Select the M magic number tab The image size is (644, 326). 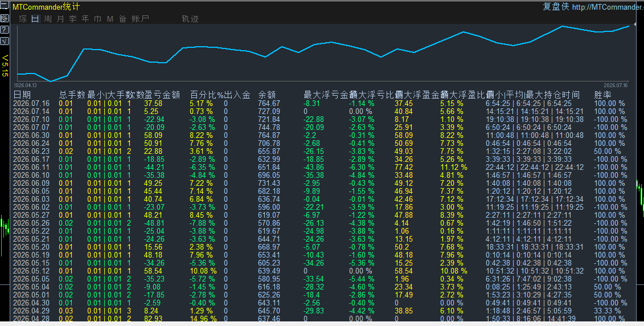(110, 19)
